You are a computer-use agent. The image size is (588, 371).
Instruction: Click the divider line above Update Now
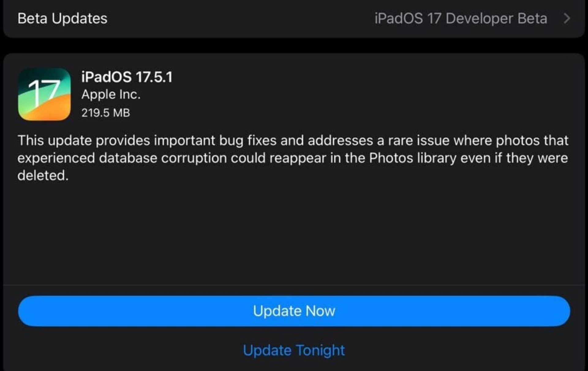click(x=294, y=285)
